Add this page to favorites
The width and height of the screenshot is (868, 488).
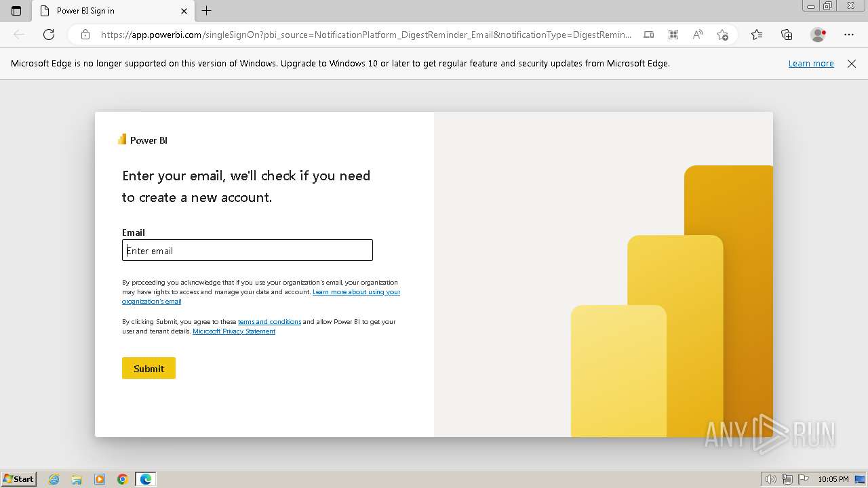[722, 35]
